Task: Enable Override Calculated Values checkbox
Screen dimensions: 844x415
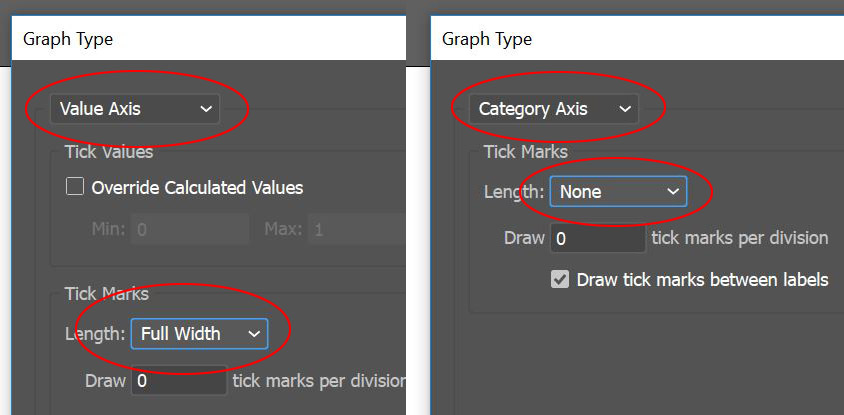Action: [74, 187]
